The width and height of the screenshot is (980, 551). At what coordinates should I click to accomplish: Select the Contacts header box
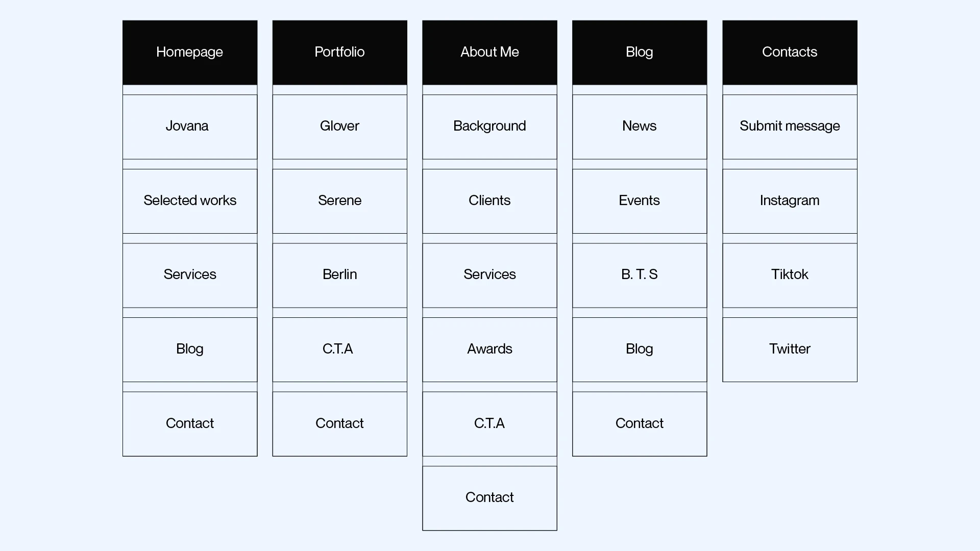tap(790, 52)
